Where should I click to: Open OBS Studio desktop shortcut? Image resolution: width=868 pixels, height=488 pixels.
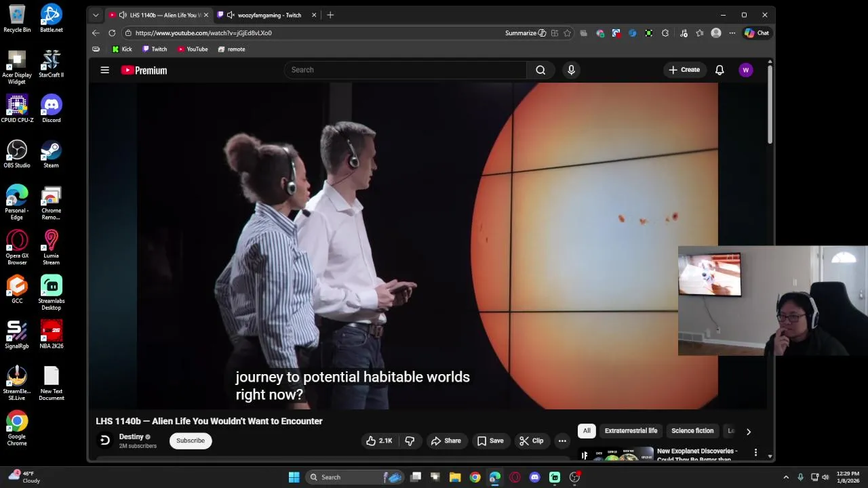17,154
